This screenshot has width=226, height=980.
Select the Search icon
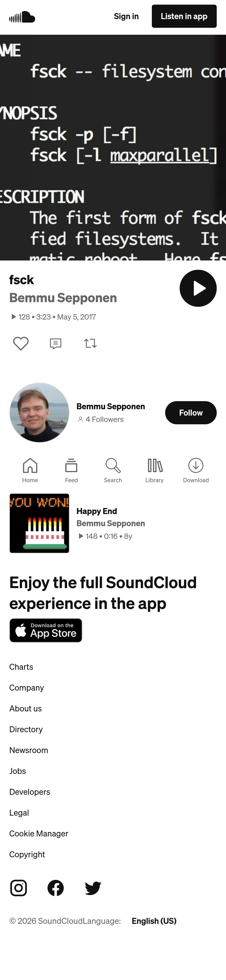(113, 470)
